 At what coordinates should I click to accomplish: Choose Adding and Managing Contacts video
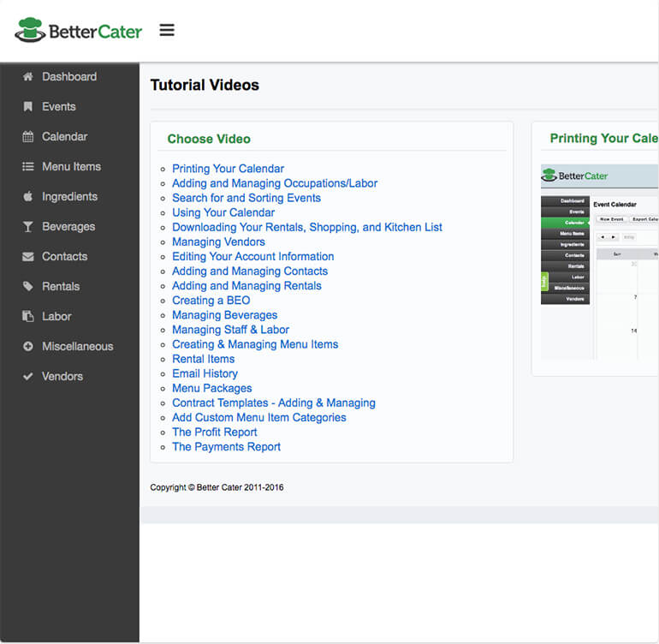(250, 271)
